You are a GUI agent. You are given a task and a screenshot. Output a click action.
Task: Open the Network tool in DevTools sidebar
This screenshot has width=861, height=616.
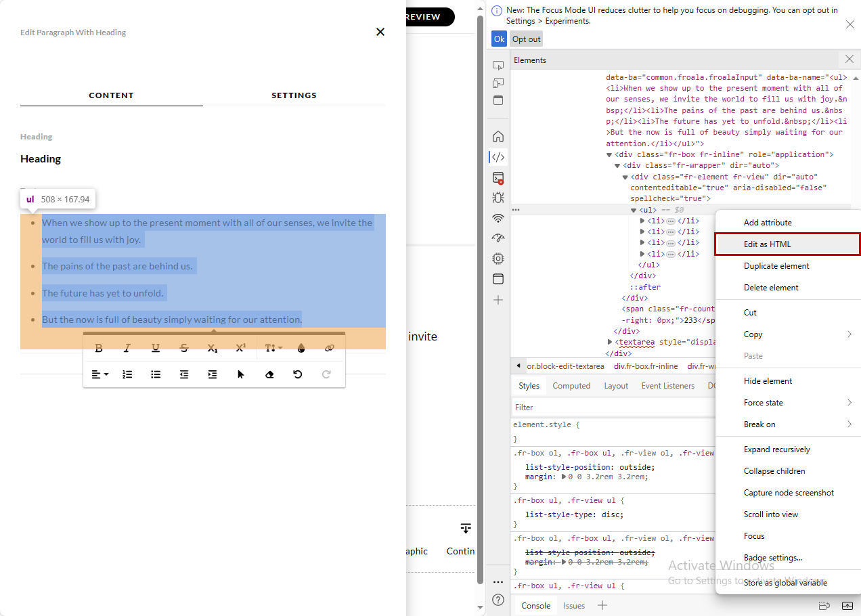pyautogui.click(x=498, y=218)
